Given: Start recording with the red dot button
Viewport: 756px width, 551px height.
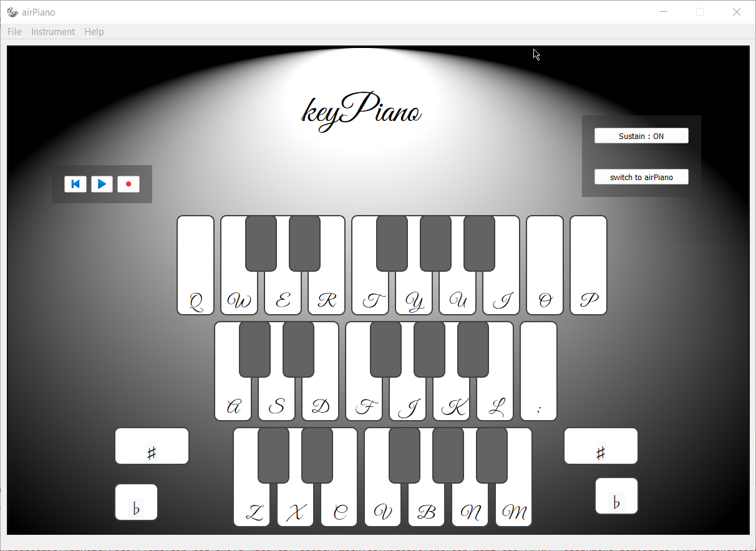Looking at the screenshot, I should tap(128, 184).
